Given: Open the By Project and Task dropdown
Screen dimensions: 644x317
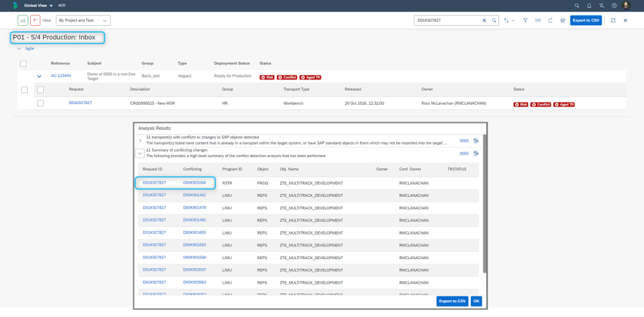Looking at the screenshot, I should tap(84, 21).
